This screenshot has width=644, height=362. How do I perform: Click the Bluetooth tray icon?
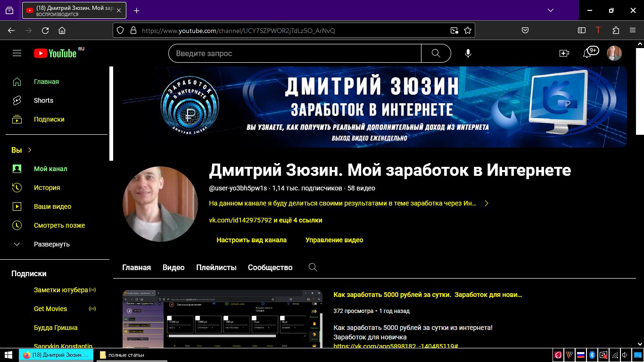pyautogui.click(x=593, y=355)
